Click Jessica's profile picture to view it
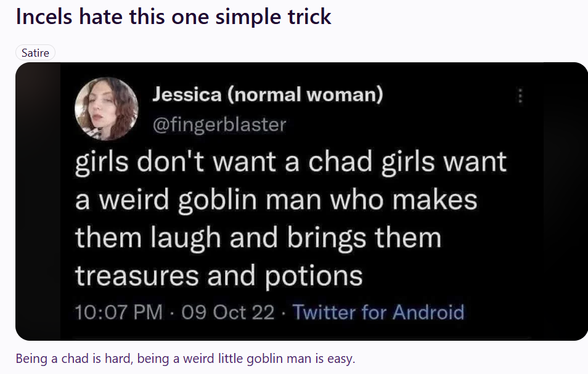 coord(106,108)
